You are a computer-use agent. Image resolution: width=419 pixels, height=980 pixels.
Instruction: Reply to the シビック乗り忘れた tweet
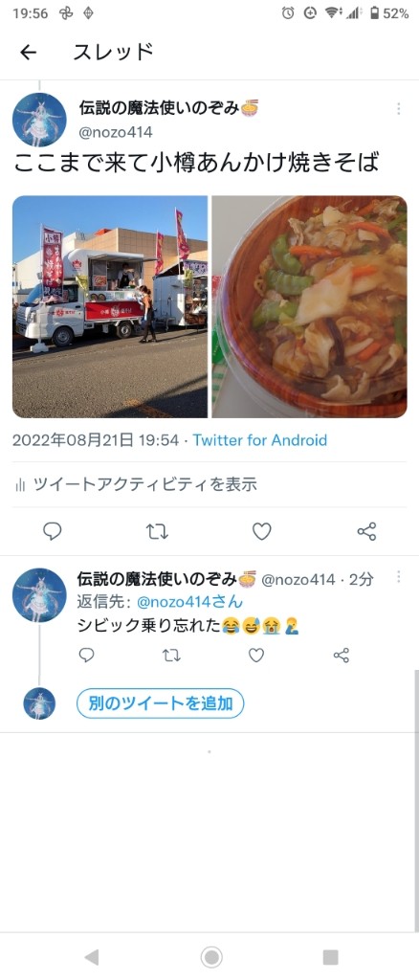click(x=87, y=655)
